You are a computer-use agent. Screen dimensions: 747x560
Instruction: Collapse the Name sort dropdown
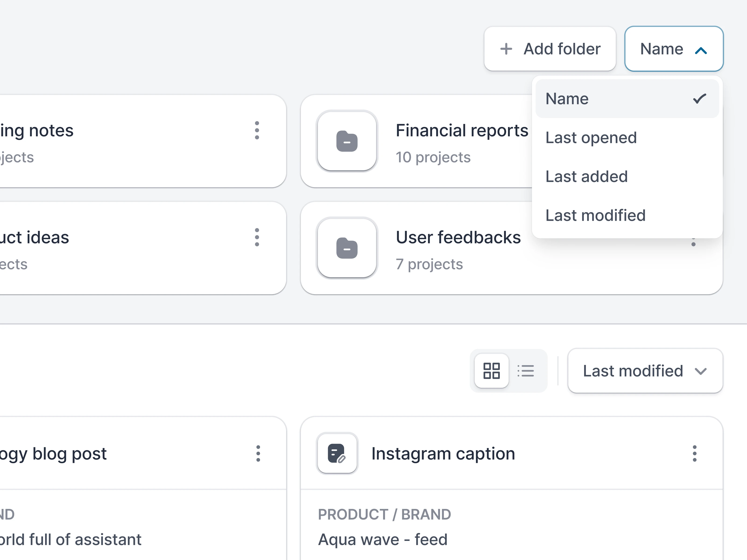(674, 49)
